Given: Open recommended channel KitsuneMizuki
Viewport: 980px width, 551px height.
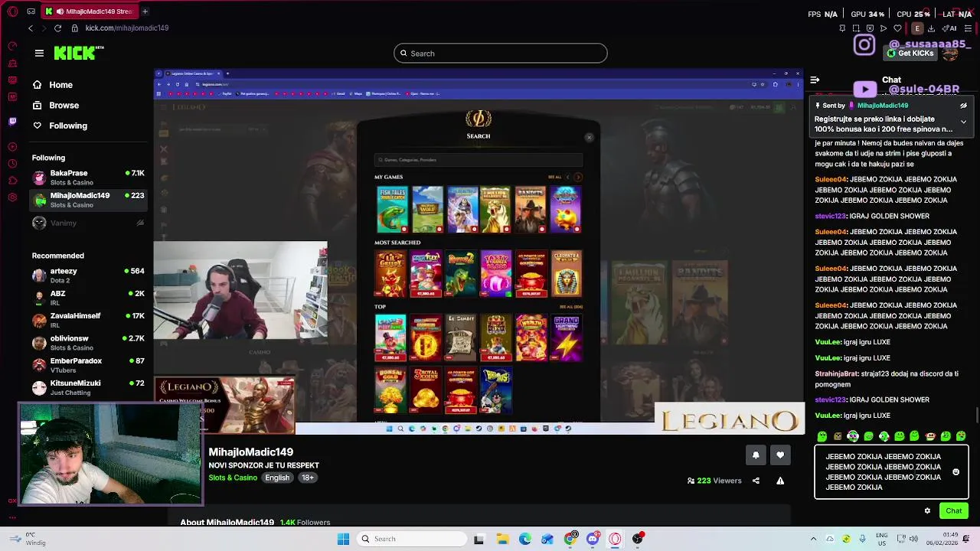Looking at the screenshot, I should [88, 387].
